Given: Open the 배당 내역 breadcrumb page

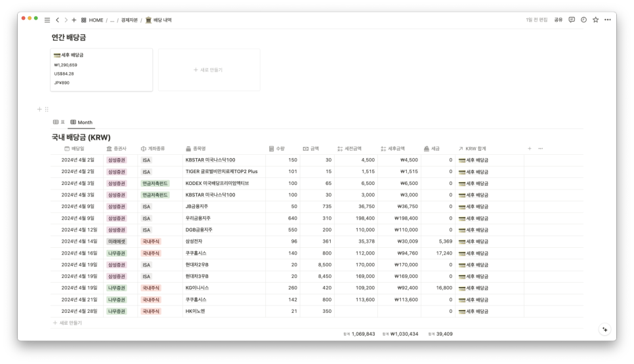Looking at the screenshot, I should pyautogui.click(x=159, y=20).
